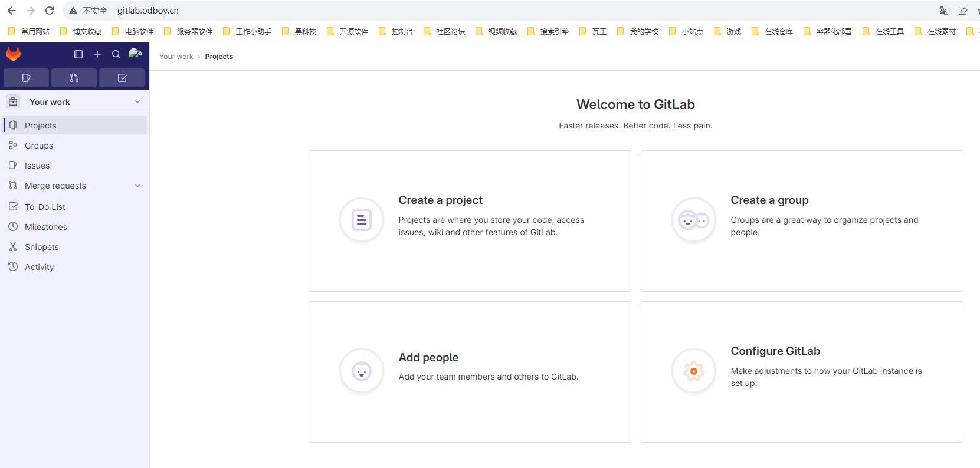Reload the page with browser refresh
The image size is (980, 468).
pyautogui.click(x=50, y=11)
